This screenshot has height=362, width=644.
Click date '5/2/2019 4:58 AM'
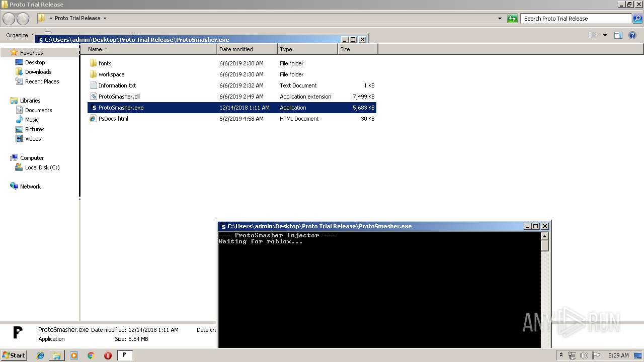pyautogui.click(x=242, y=119)
